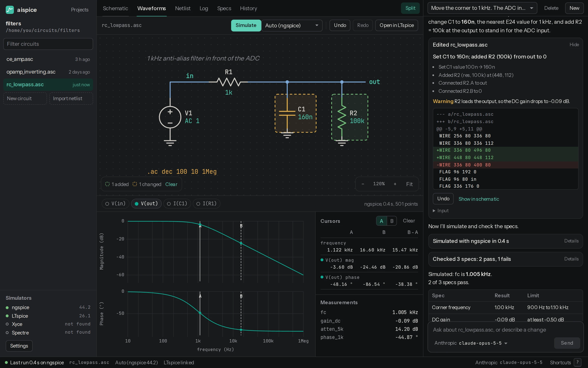Clear the added/changed highlights
588x368 pixels.
coord(171,184)
